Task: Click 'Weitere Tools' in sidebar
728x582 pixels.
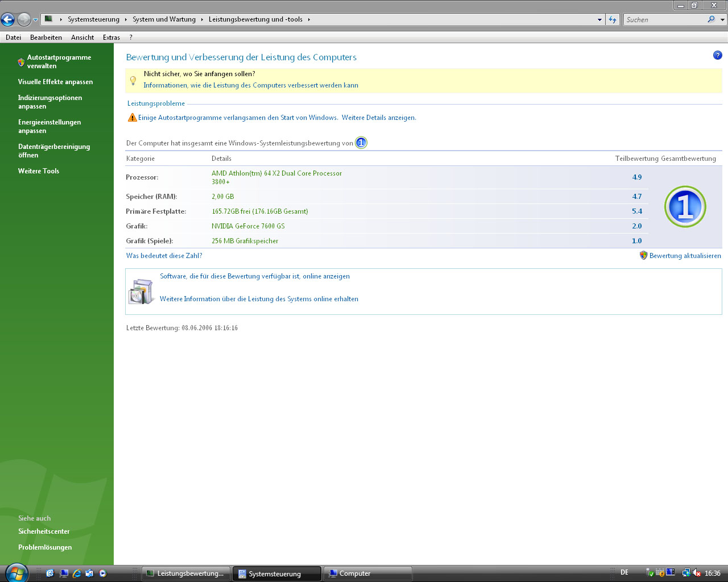Action: pos(39,171)
